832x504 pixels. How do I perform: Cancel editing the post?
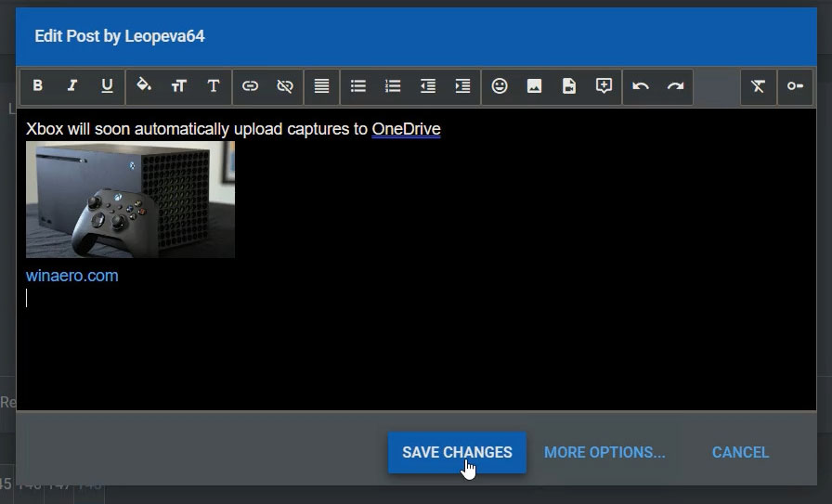coord(740,453)
